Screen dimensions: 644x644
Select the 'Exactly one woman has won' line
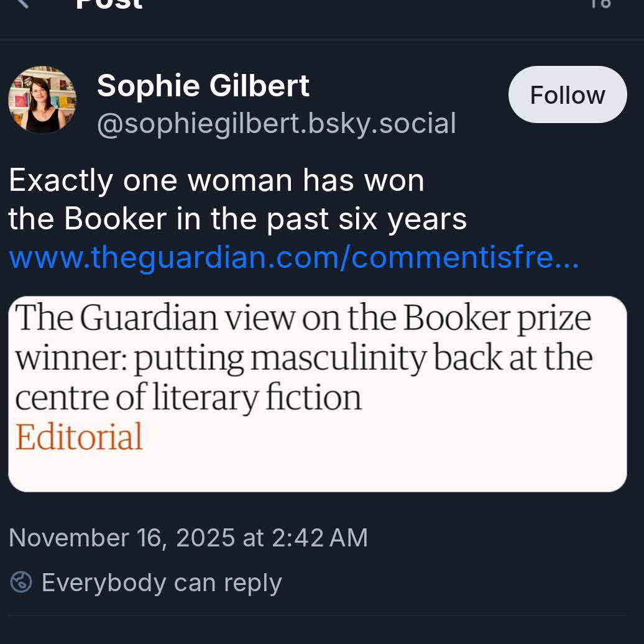click(216, 181)
